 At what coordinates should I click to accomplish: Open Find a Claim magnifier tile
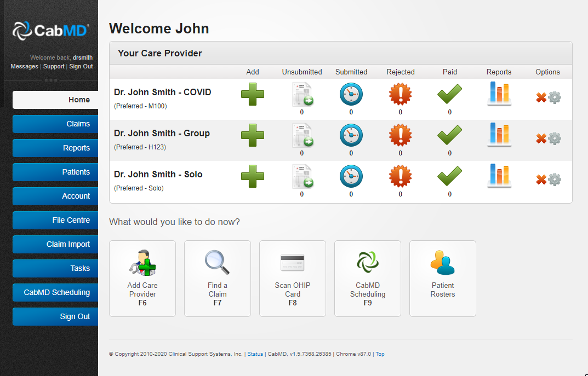point(218,278)
